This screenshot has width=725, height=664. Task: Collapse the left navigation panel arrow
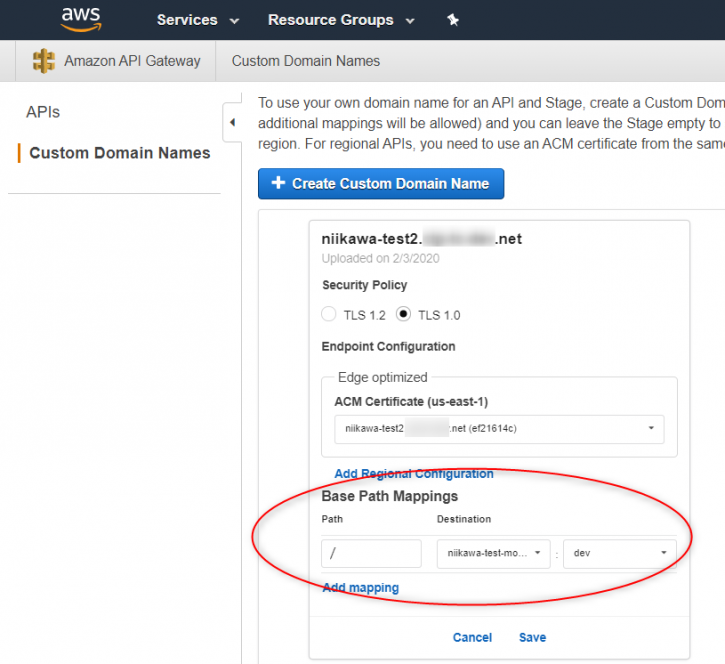(233, 123)
